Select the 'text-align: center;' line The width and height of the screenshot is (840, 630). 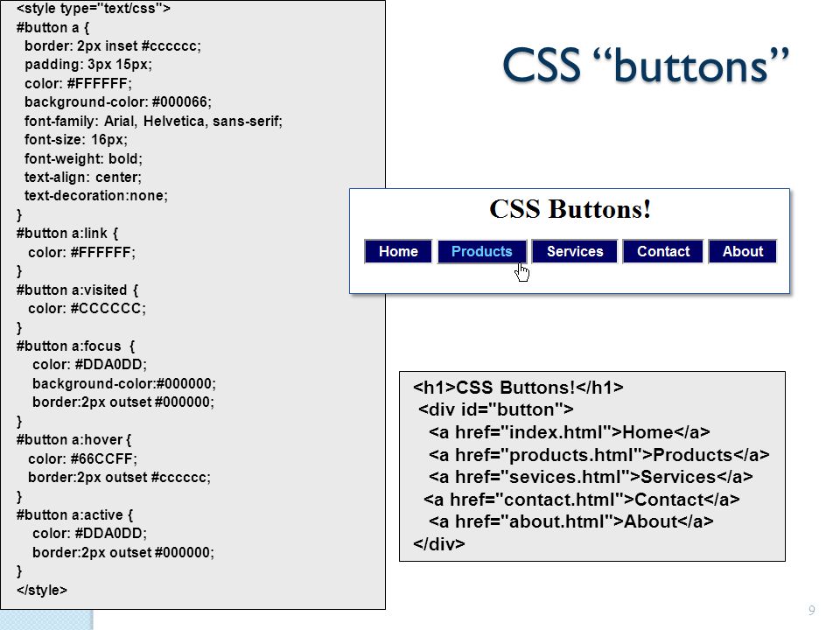pos(83,178)
